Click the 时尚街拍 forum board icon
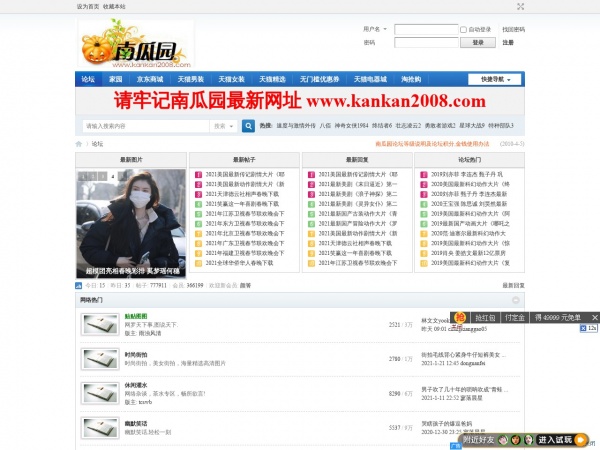 click(101, 358)
